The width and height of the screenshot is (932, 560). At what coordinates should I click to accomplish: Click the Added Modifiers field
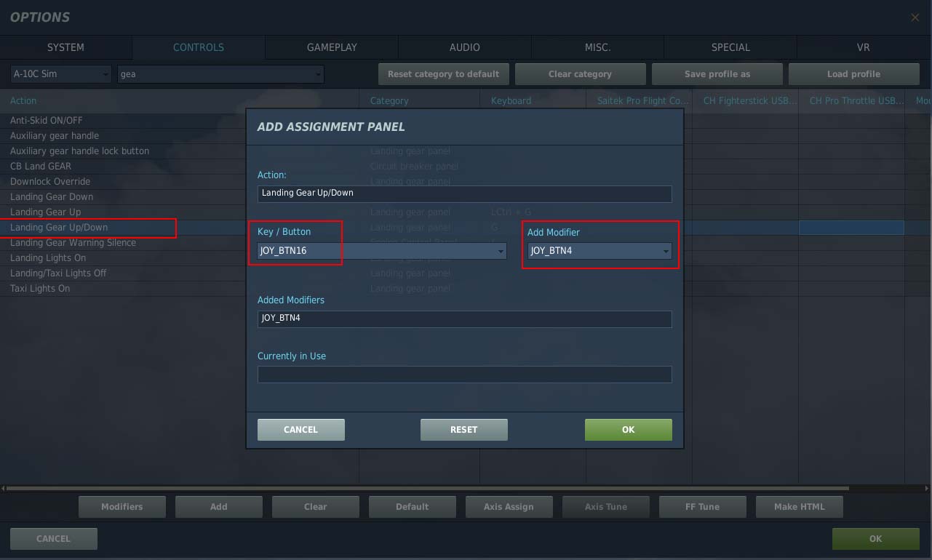[x=464, y=319]
